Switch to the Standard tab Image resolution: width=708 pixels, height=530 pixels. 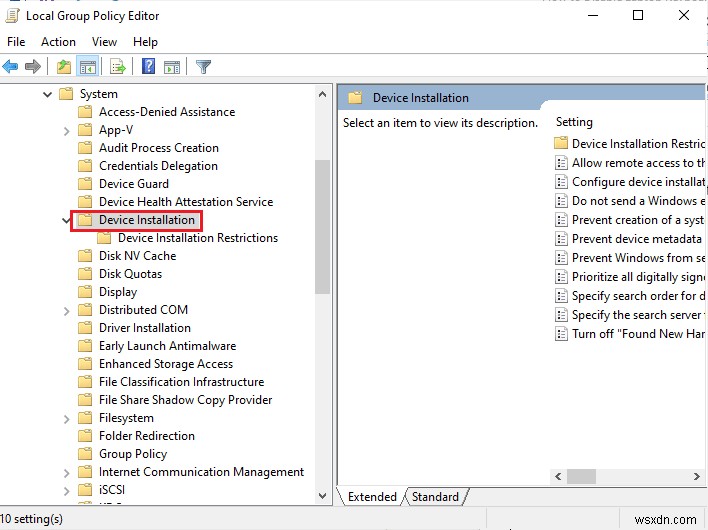click(435, 497)
